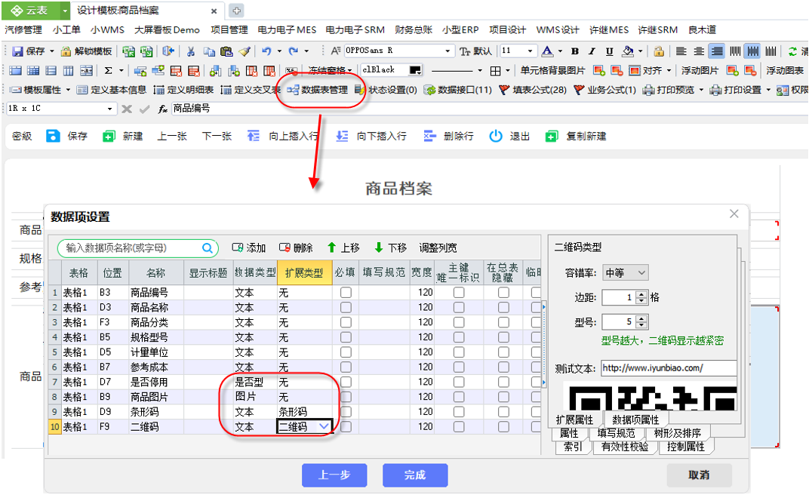Click the 数据表管理 toolbar icon
This screenshot has width=812, height=504.
click(294, 90)
